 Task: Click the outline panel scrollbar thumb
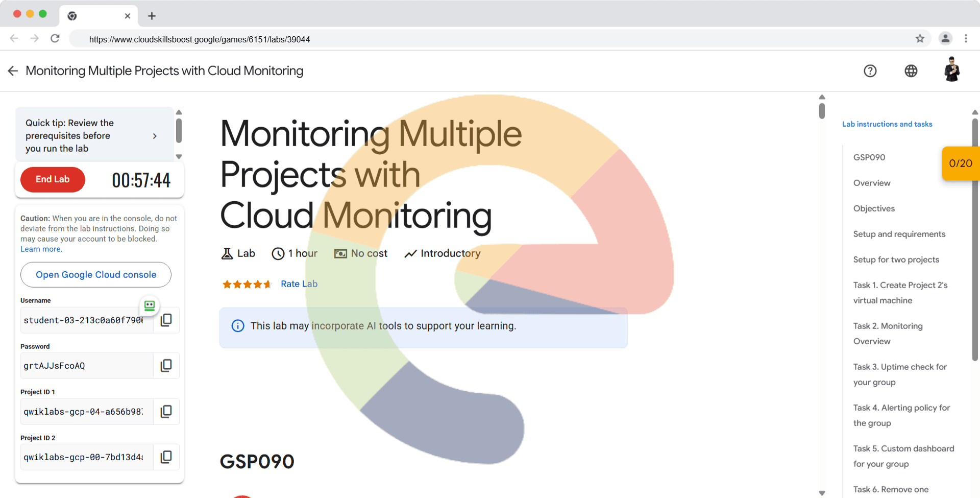tap(975, 240)
